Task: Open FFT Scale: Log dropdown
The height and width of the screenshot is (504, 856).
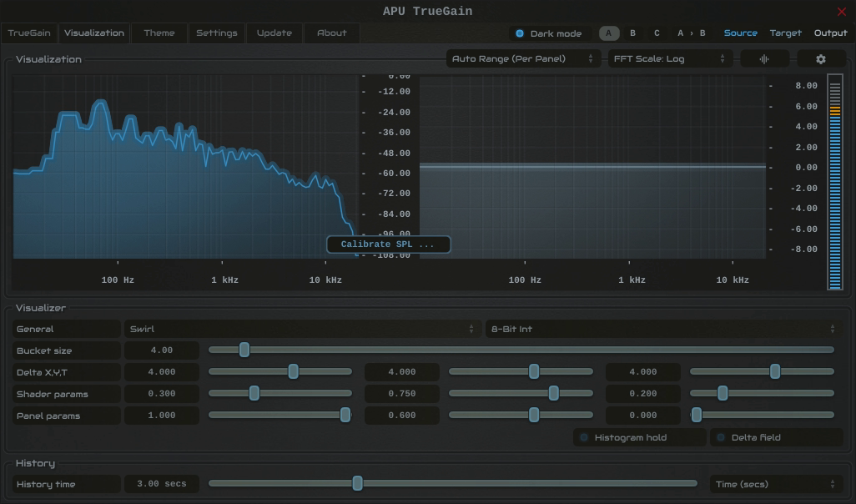Action: (x=670, y=59)
